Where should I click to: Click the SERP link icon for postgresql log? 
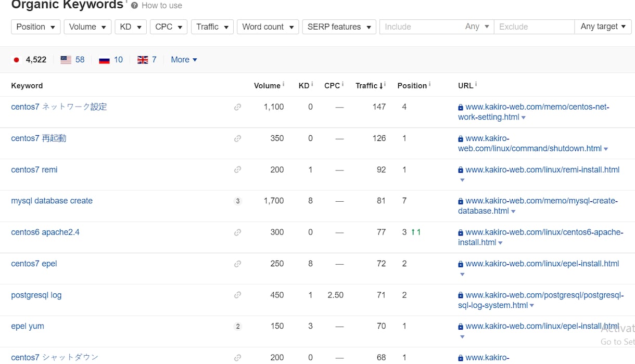[237, 295]
